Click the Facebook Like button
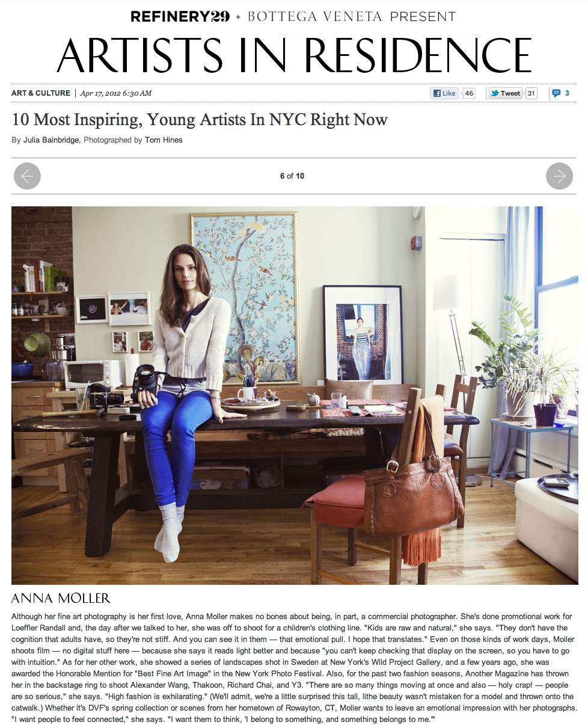The width and height of the screenshot is (588, 725). click(444, 93)
